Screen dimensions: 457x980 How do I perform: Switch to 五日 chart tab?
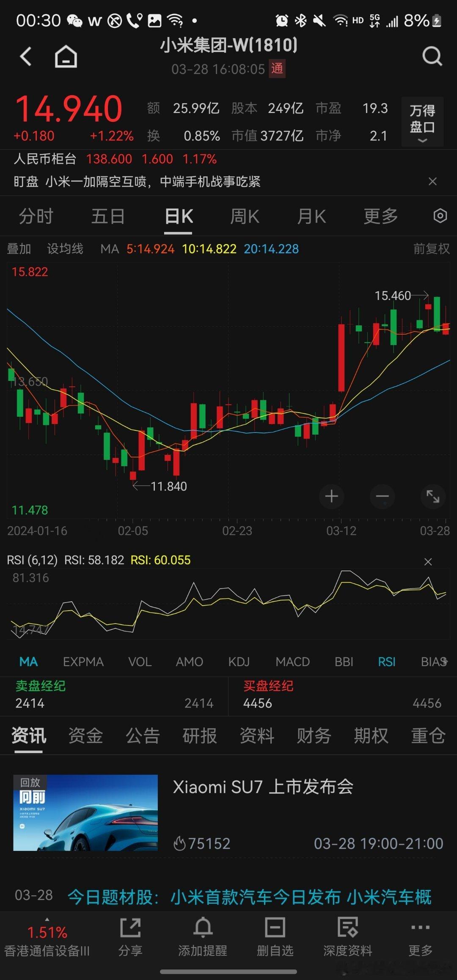108,216
